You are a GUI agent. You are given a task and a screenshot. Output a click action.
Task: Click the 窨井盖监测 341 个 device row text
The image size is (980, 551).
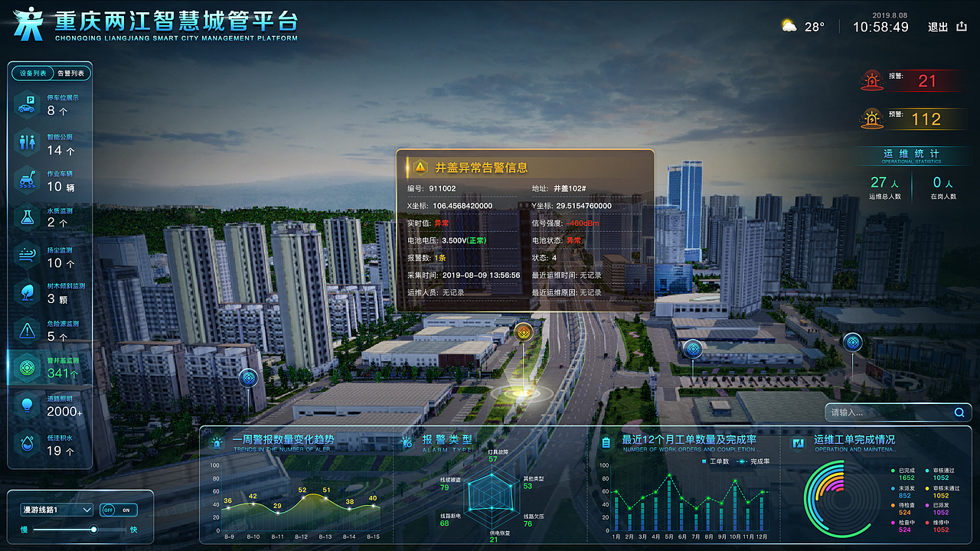pos(64,368)
